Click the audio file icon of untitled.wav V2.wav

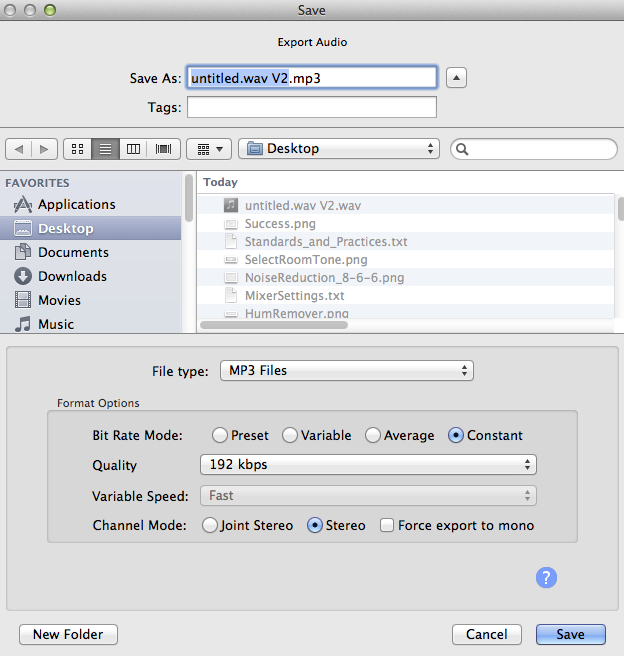(x=231, y=205)
